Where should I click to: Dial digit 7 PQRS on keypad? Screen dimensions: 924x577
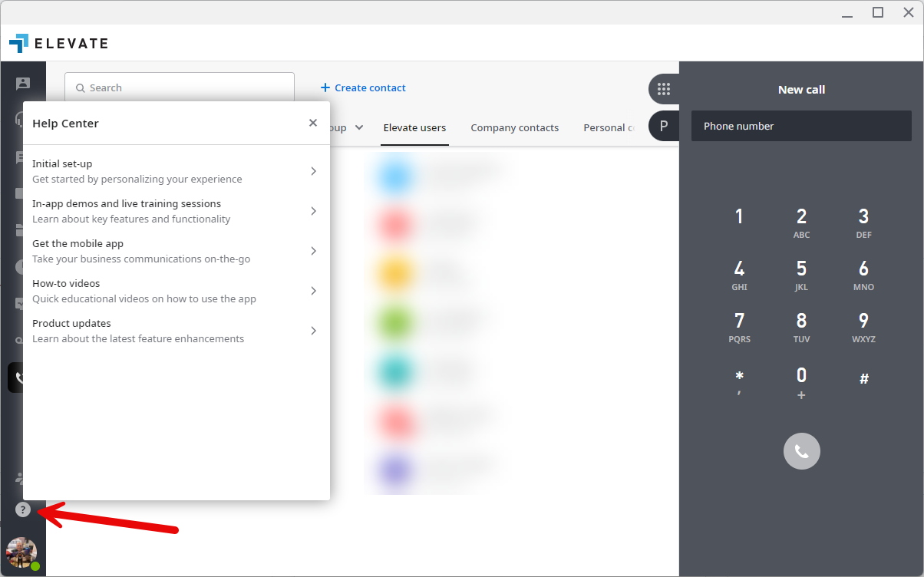click(739, 328)
